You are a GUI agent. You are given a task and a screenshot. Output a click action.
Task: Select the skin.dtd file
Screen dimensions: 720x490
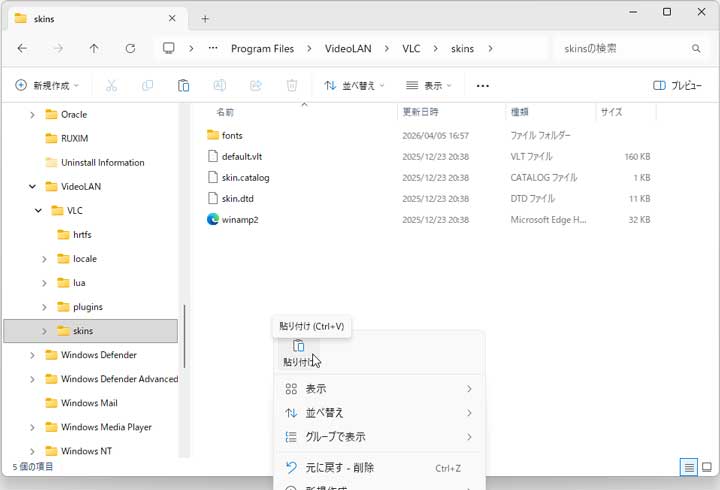237,198
